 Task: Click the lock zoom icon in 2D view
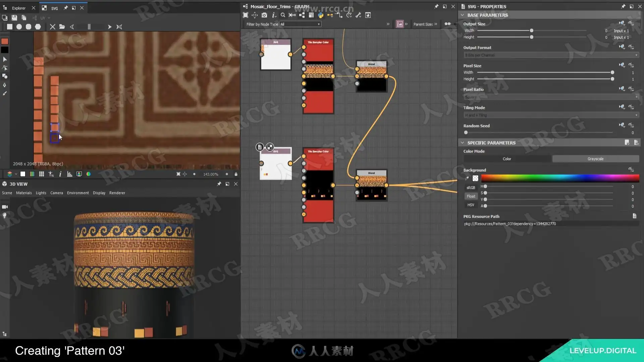[x=236, y=174]
